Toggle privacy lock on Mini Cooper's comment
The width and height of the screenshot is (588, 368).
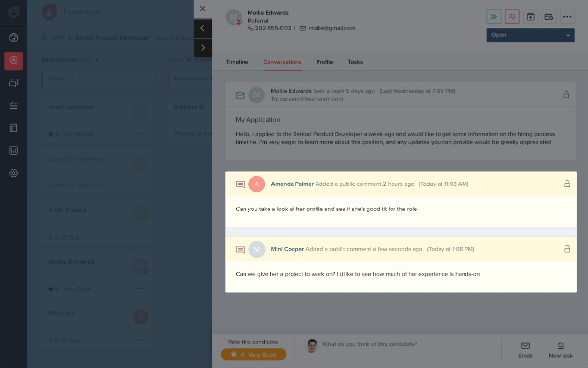point(567,249)
